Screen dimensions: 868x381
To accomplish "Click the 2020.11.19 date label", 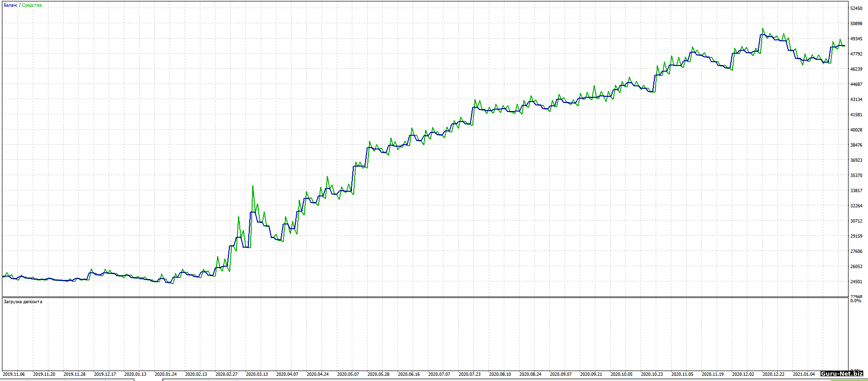I will tap(713, 374).
